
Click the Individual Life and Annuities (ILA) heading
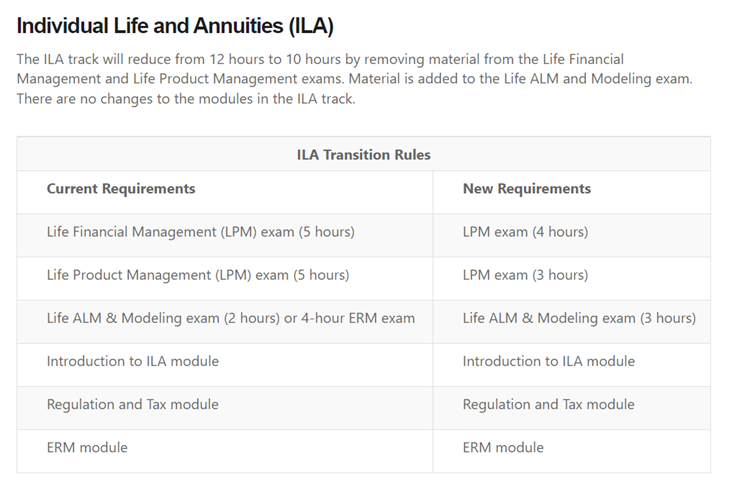click(x=175, y=26)
